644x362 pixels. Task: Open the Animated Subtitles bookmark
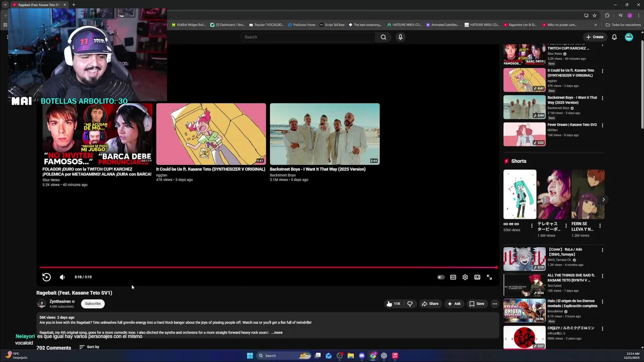coord(443,25)
